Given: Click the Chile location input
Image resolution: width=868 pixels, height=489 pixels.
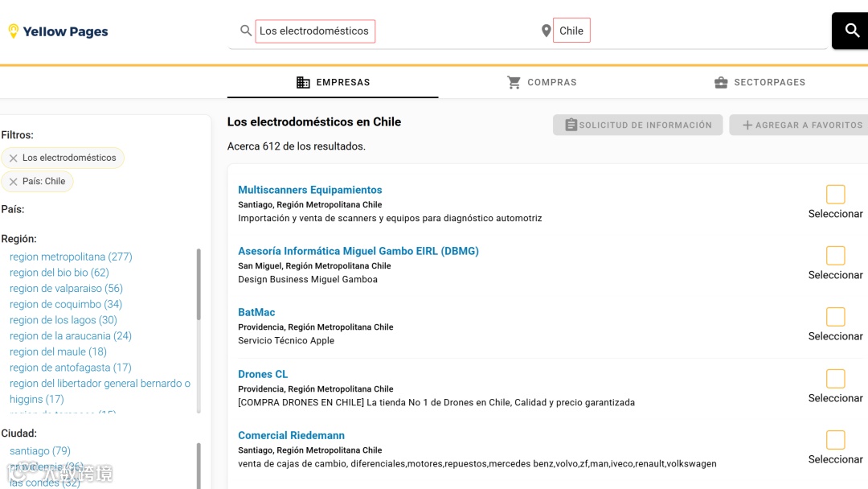Looking at the screenshot, I should [x=571, y=31].
